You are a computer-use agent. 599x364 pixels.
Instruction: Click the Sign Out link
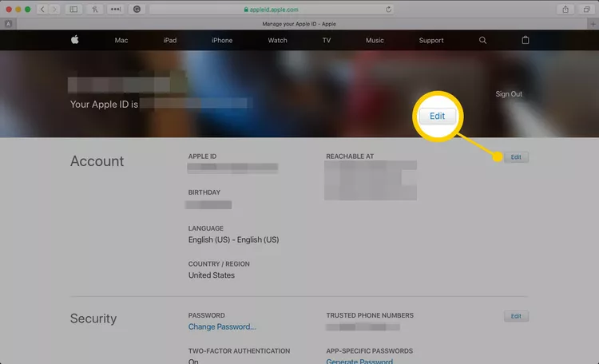509,94
